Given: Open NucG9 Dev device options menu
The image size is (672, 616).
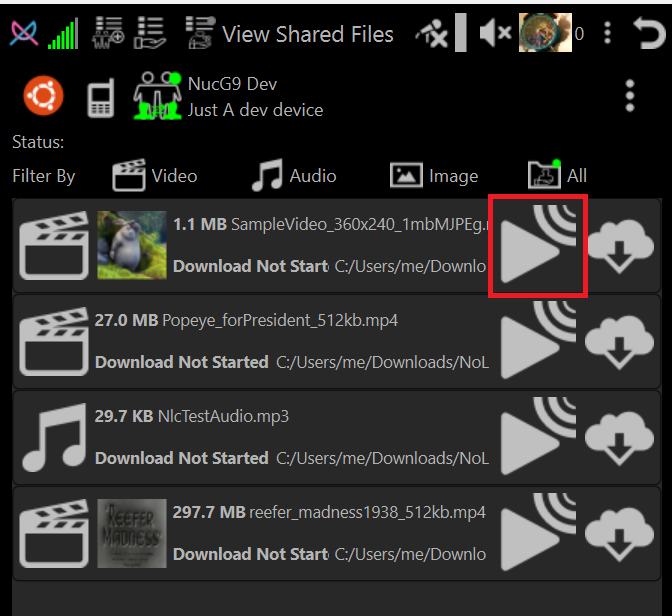Looking at the screenshot, I should [x=630, y=96].
